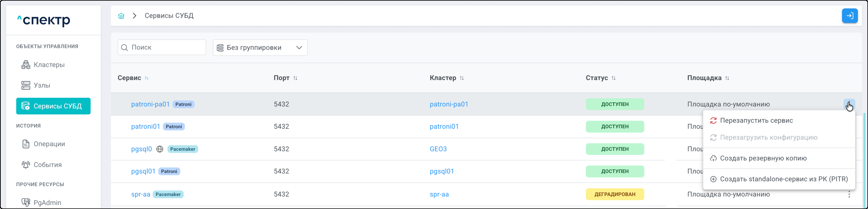Choose Создать резервную копию menu item

[x=763, y=158]
